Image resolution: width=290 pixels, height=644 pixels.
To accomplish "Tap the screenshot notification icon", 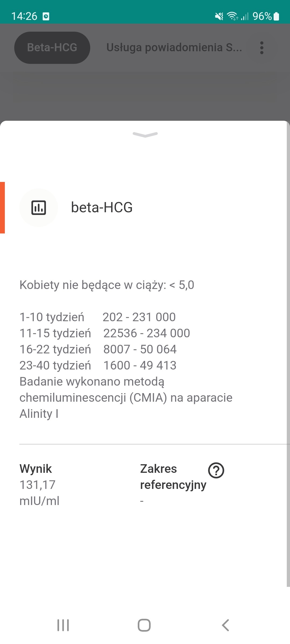I will [46, 16].
